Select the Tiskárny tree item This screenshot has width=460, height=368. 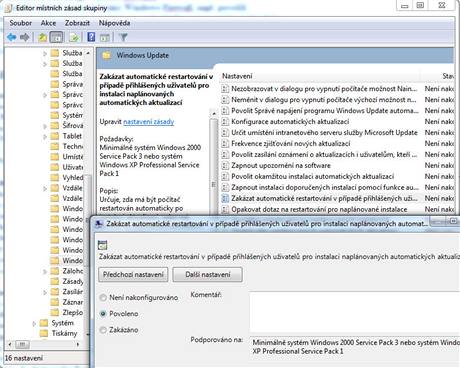(x=64, y=333)
